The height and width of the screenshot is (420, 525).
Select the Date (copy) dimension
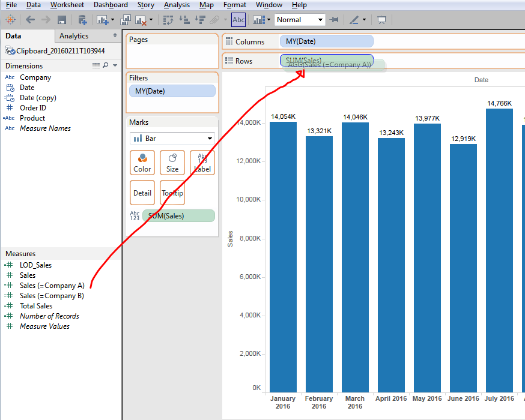[x=38, y=98]
